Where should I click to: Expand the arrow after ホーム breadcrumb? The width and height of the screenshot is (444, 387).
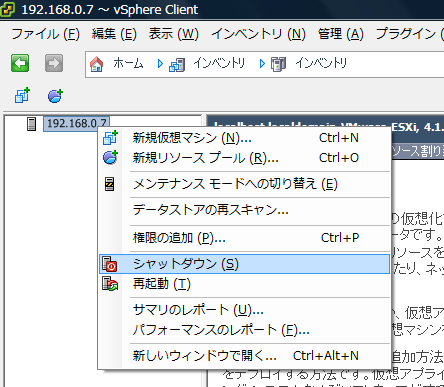click(160, 64)
